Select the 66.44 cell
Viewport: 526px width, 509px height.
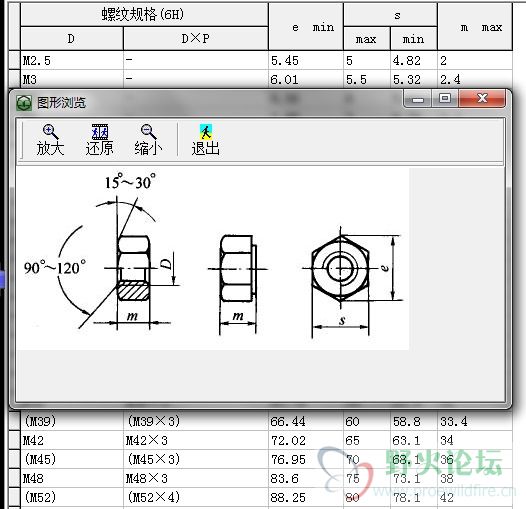(306, 421)
